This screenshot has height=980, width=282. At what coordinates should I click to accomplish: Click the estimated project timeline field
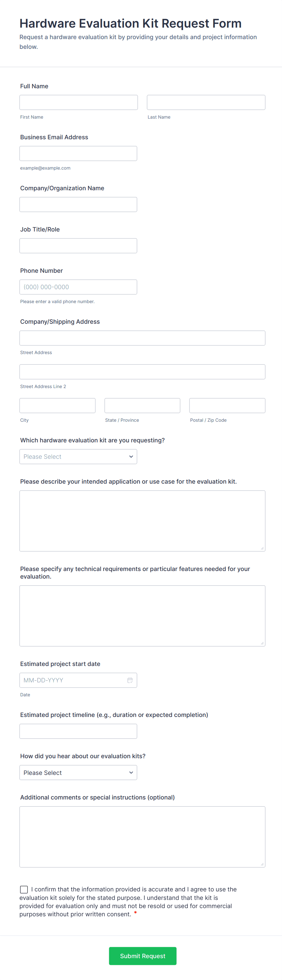(78, 731)
